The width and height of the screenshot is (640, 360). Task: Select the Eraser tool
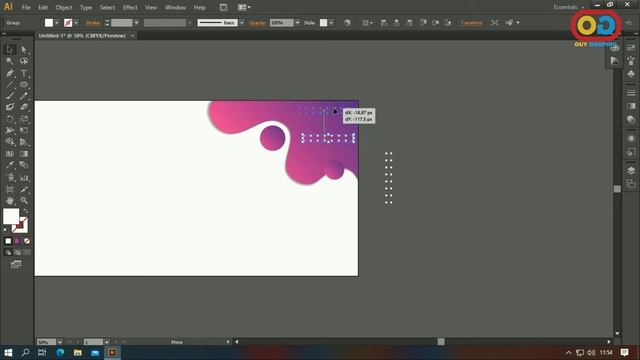tap(24, 107)
